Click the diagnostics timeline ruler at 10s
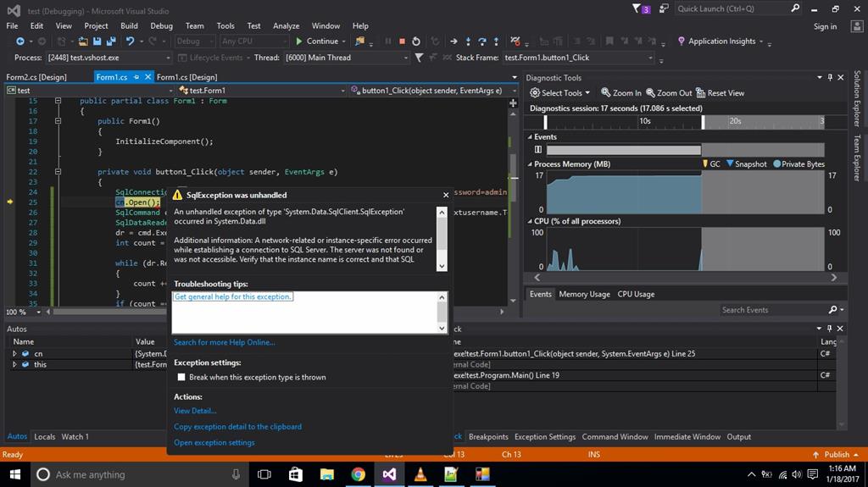Viewport: 868px width, 487px height. (x=644, y=121)
